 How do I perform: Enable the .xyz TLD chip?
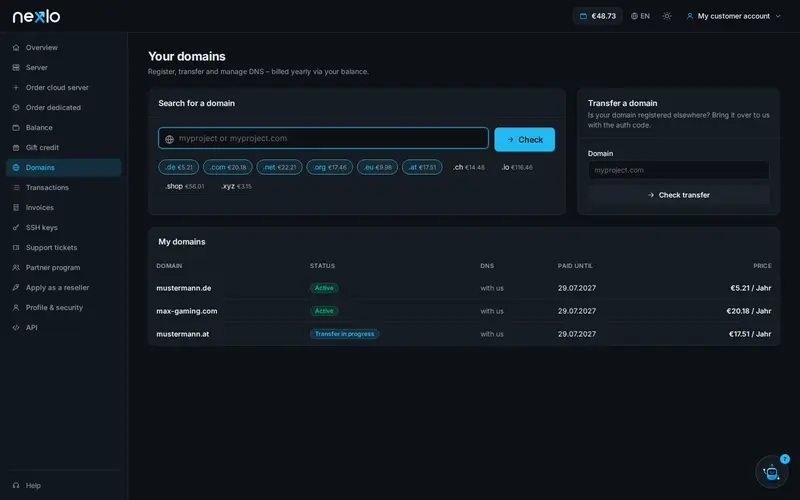click(x=236, y=186)
